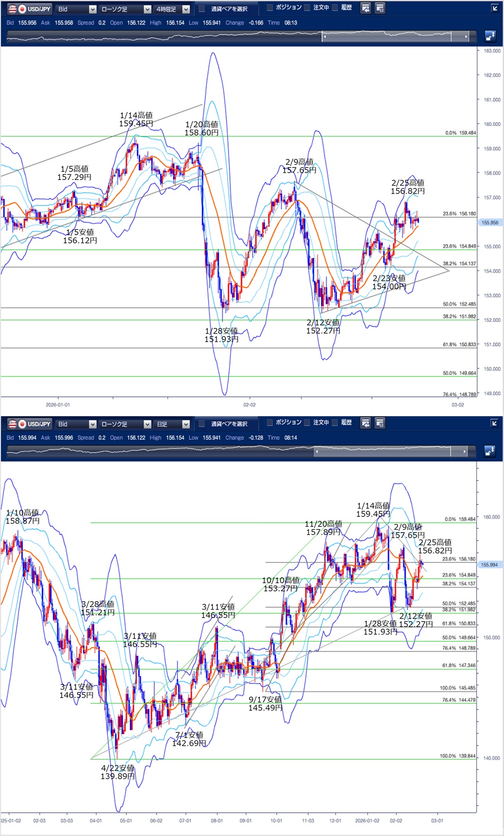Click the collapse arrow icon of top chart
The width and height of the screenshot is (504, 836).
[x=495, y=8]
